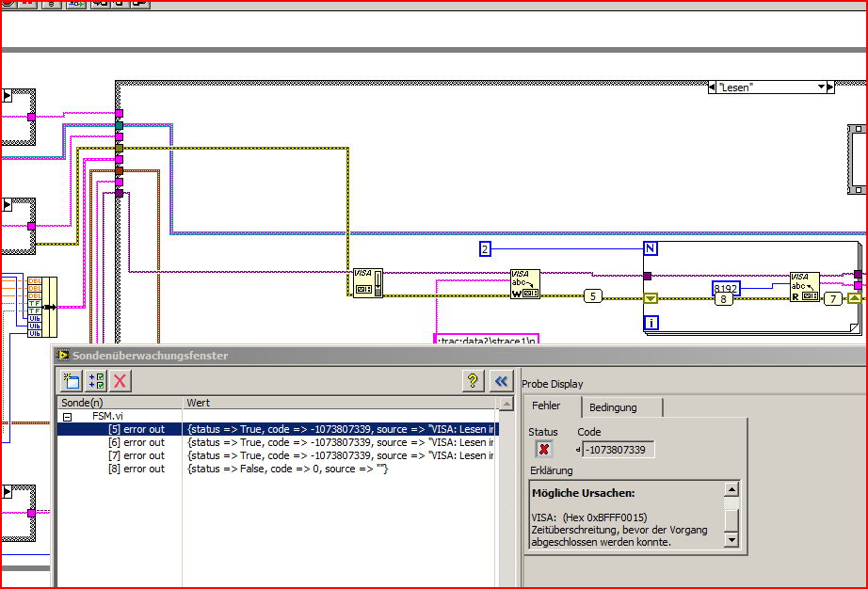Image resolution: width=868 pixels, height=589 pixels.
Task: Click top pink tunnel on case structure border
Action: click(x=119, y=113)
